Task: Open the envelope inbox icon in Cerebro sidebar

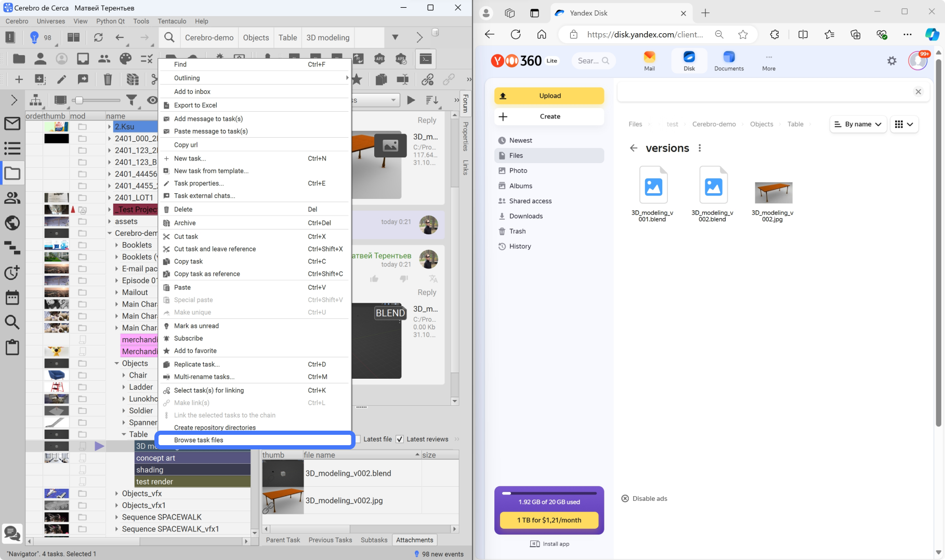Action: (x=12, y=124)
